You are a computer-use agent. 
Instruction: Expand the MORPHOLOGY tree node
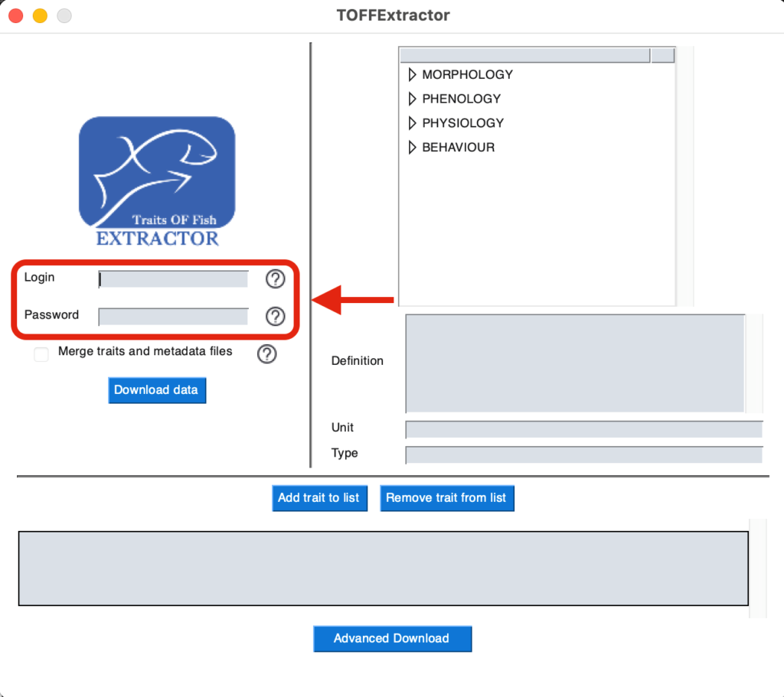click(412, 75)
